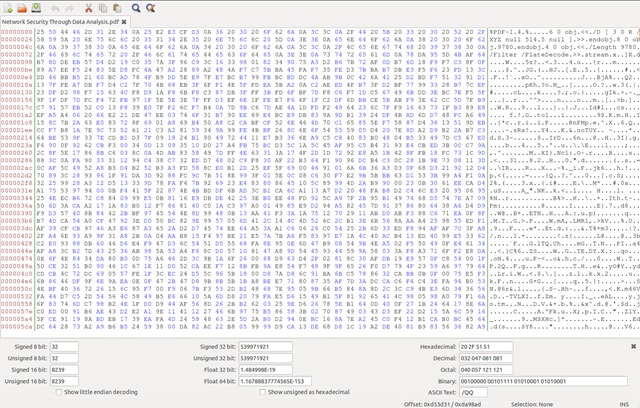640x408 pixels.
Task: Click offset row 00000390
Action: 17,213
